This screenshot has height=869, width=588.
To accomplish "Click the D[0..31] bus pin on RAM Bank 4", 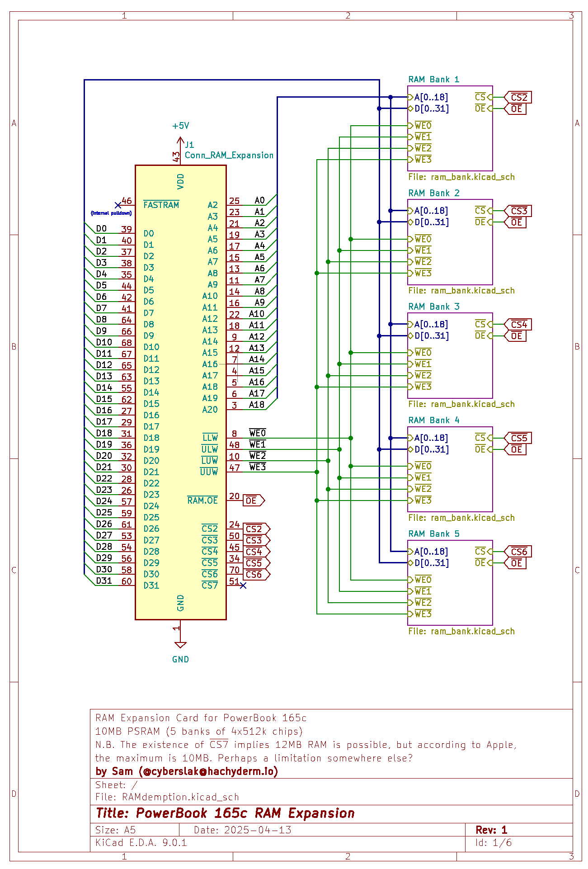I will click(431, 449).
